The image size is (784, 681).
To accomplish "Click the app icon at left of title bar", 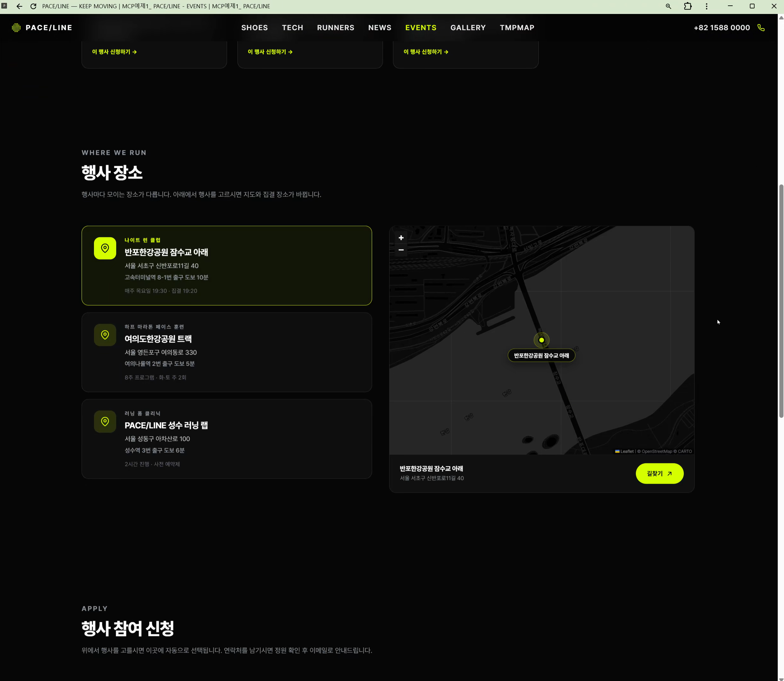I will click(4, 6).
